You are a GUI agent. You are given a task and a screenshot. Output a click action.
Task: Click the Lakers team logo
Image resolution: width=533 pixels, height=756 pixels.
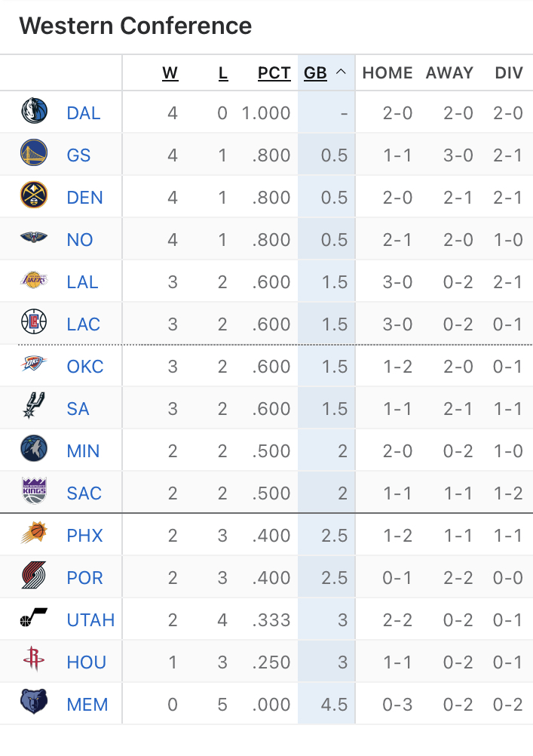(x=34, y=282)
